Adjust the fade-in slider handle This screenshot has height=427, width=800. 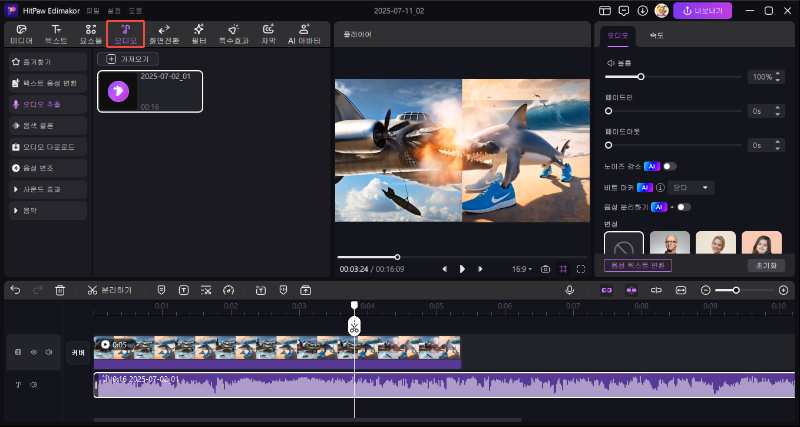(608, 111)
